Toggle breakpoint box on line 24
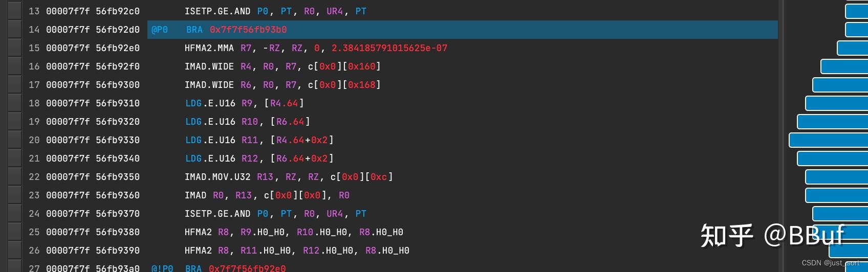 click(x=14, y=214)
